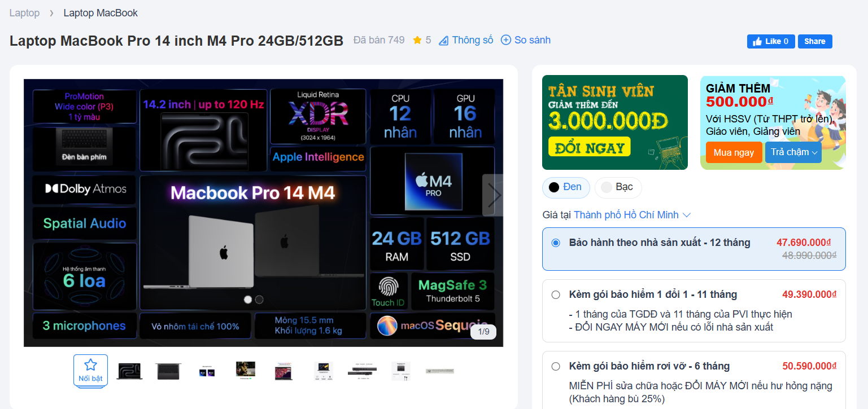
Task: Click the Thông số specifications icon
Action: coord(444,40)
